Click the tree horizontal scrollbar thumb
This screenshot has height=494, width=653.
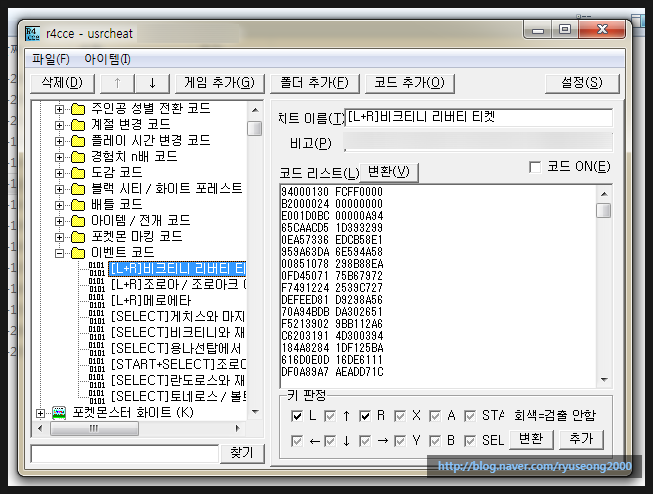tap(95, 428)
